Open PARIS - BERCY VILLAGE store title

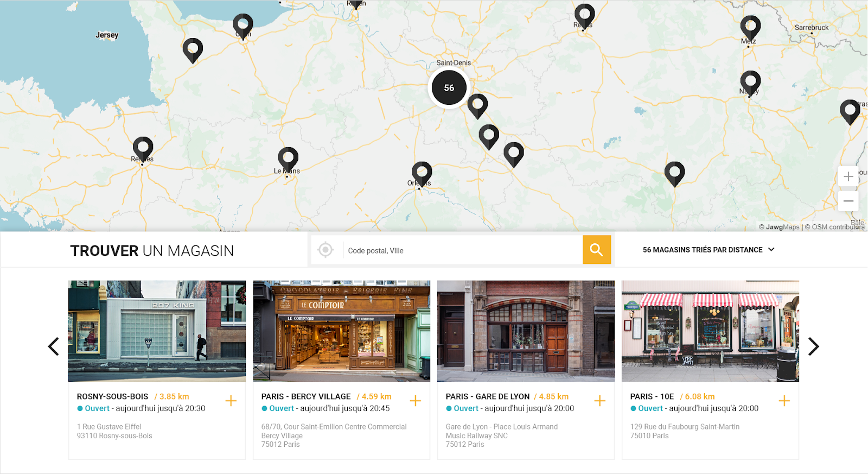(x=306, y=396)
